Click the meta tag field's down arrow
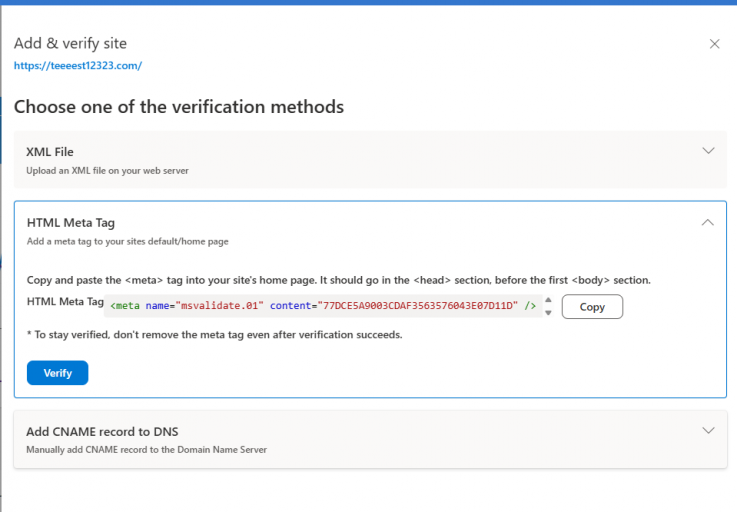737x512 pixels. tap(548, 313)
